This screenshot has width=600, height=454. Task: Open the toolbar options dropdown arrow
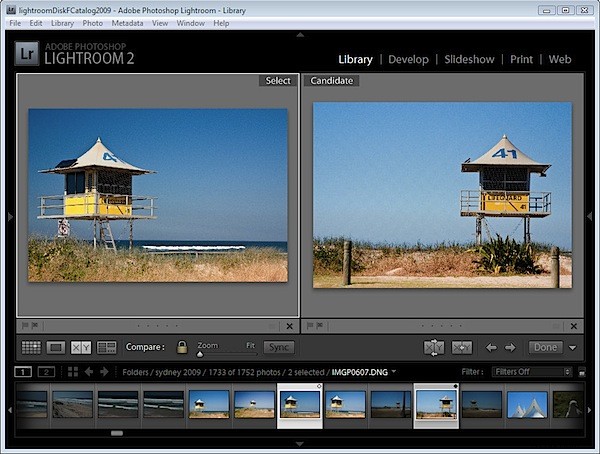coord(572,348)
